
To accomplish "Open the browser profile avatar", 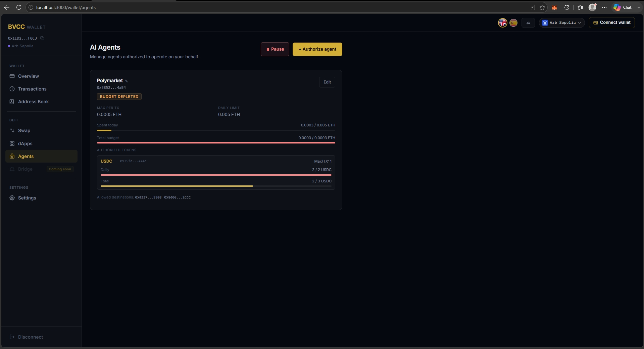I will (593, 7).
